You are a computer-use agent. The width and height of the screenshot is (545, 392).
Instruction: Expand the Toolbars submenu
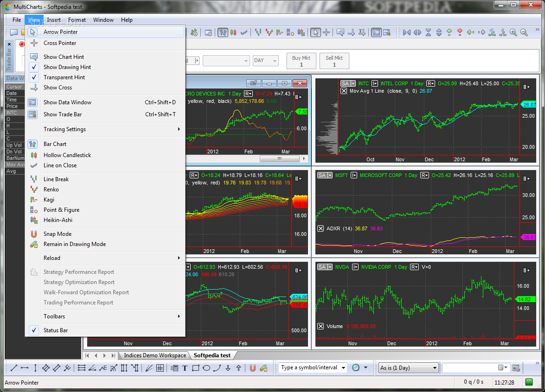point(105,316)
